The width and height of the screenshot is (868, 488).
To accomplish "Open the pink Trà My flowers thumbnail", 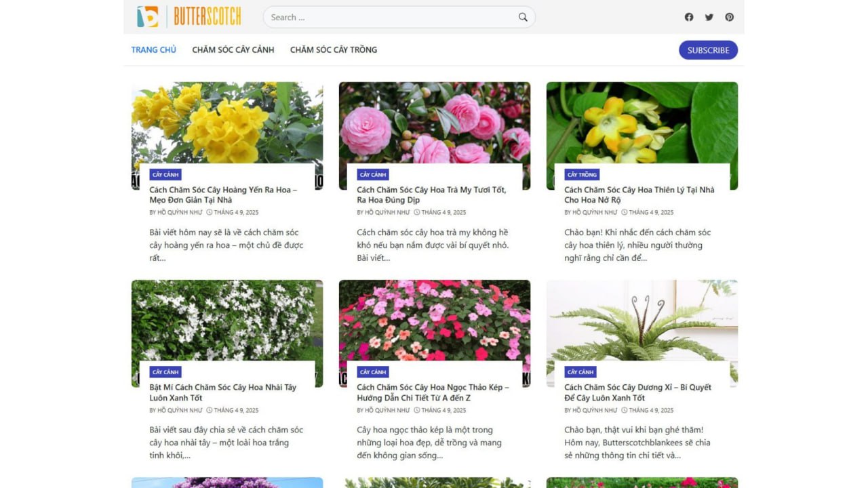I will coord(435,122).
